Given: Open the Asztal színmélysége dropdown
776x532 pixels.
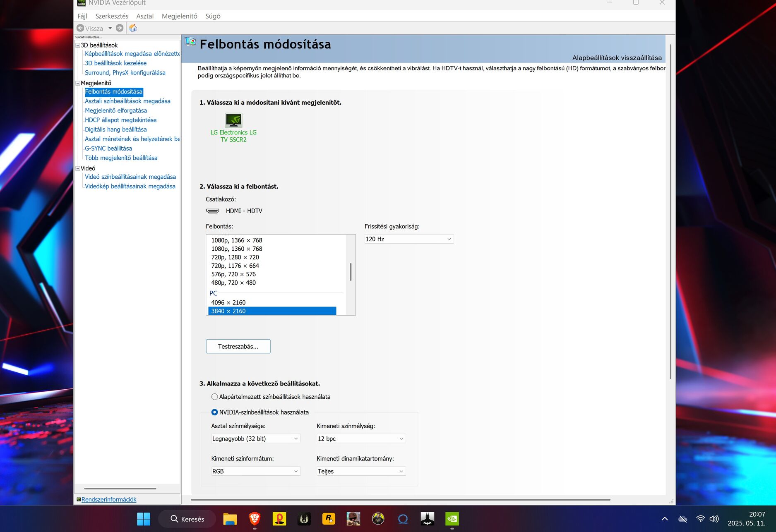Looking at the screenshot, I should pyautogui.click(x=255, y=439).
